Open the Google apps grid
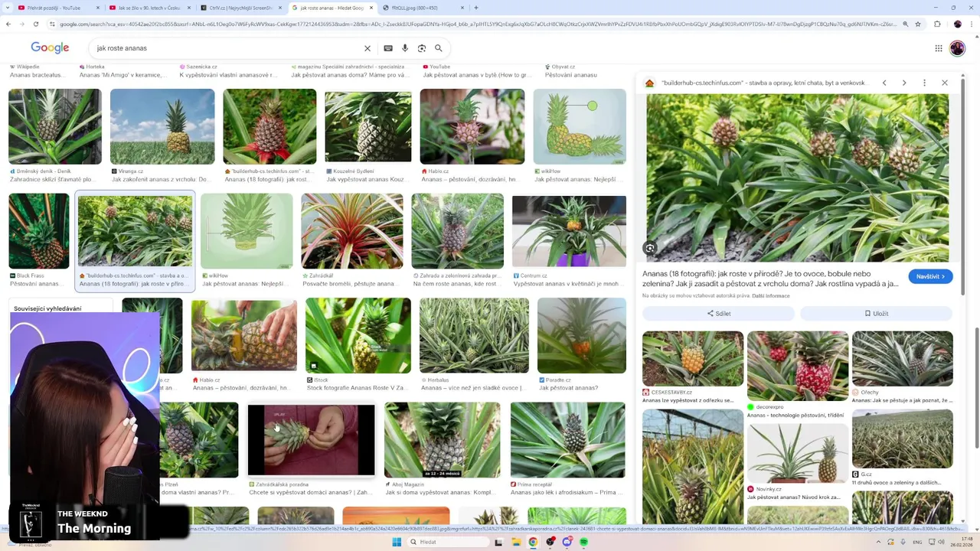The width and height of the screenshot is (980, 551). [939, 48]
